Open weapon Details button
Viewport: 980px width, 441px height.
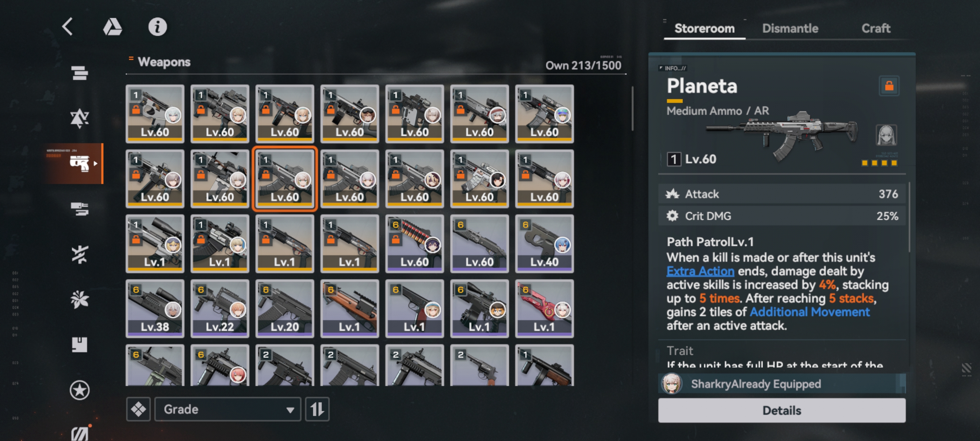click(782, 410)
